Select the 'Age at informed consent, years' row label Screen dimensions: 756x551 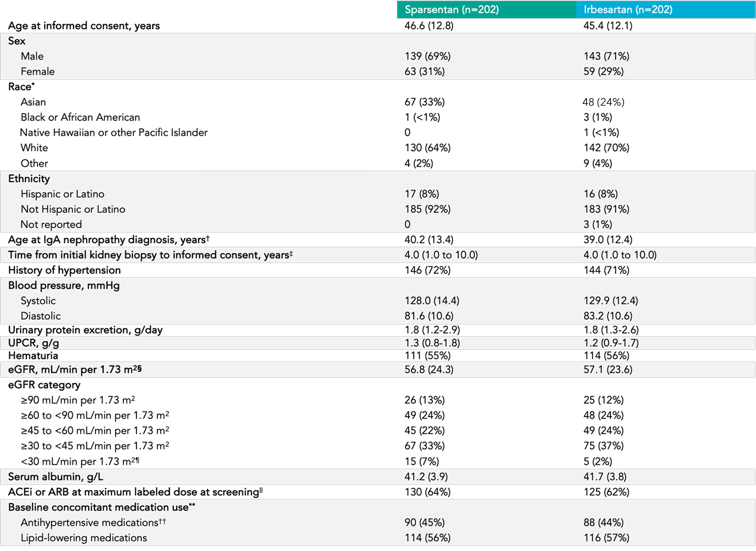pos(84,26)
